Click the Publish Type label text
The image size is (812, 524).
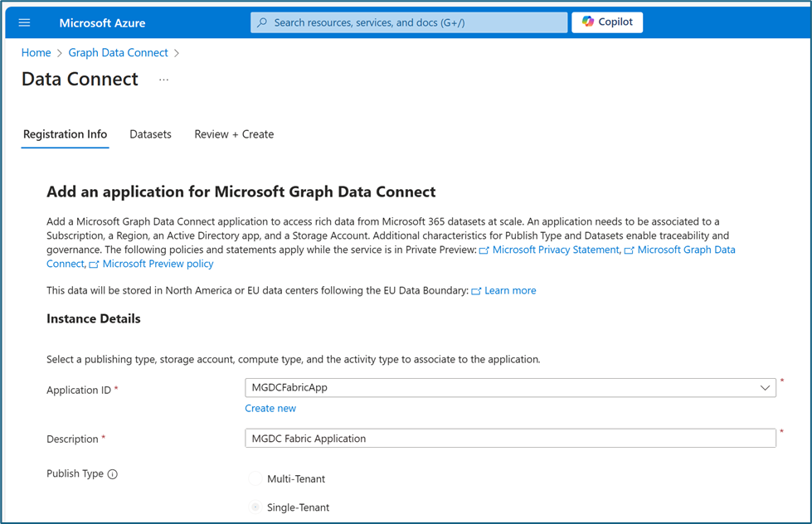pos(75,473)
